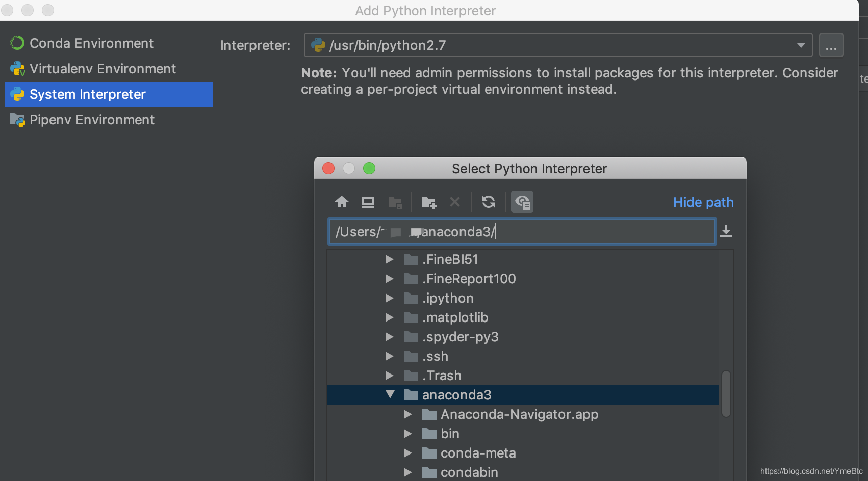Expand .Trash folder arrow
This screenshot has width=868, height=481.
(x=389, y=376)
